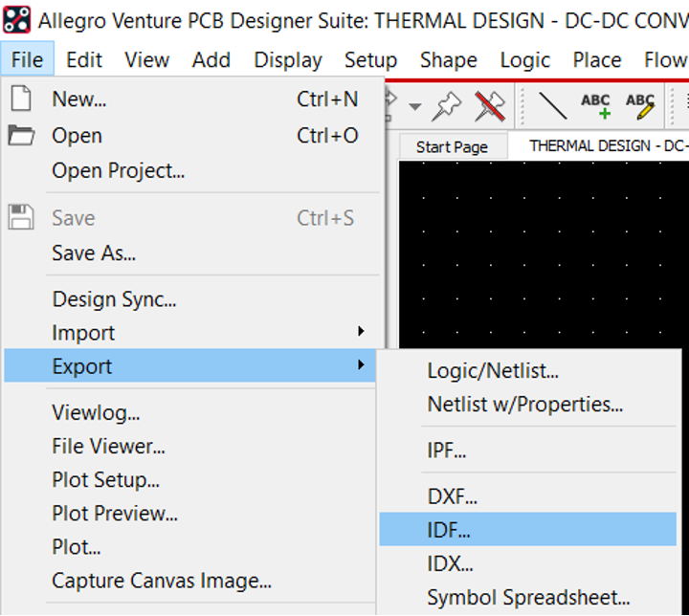Switch to the Start Page tab
This screenshot has height=616, width=689.
pyautogui.click(x=452, y=146)
